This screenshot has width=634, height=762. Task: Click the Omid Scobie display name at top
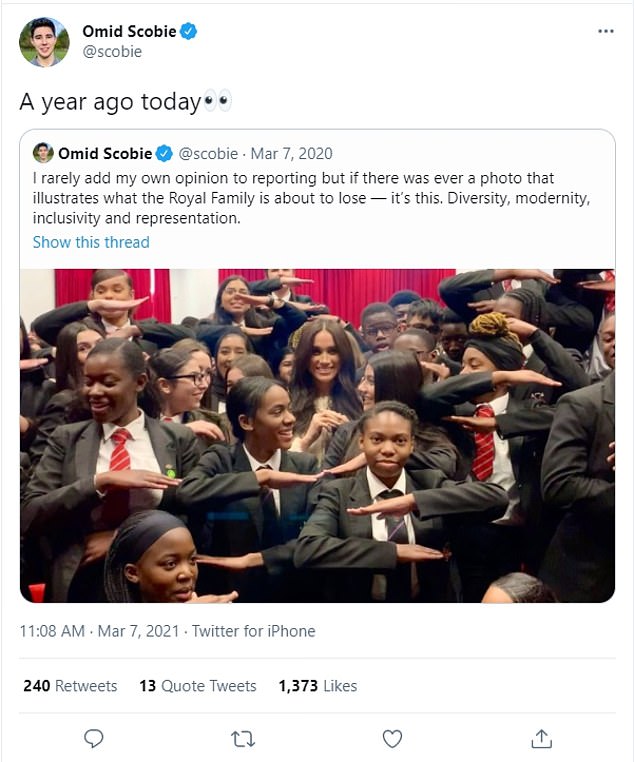[x=129, y=31]
